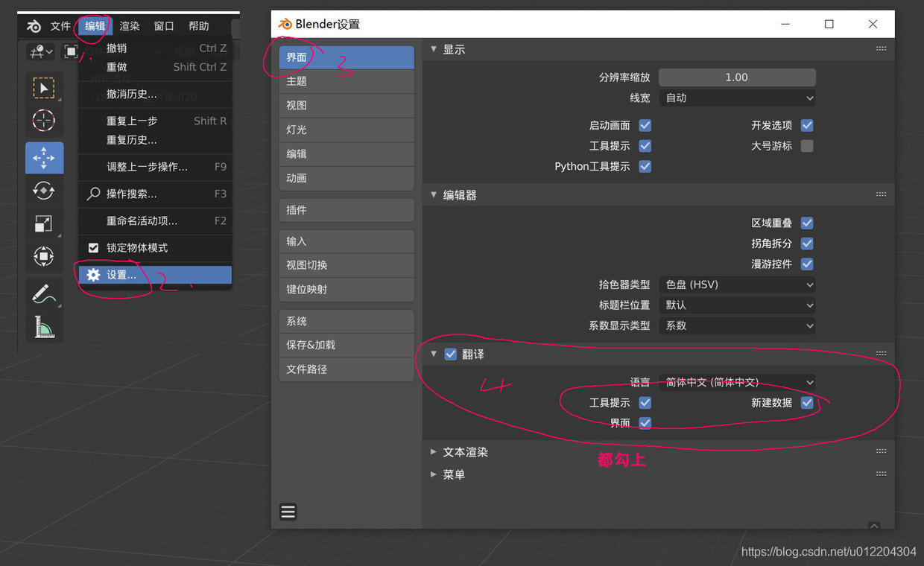Viewport: 924px width, 566px height.
Task: Expand the 文本渲染 panel
Action: [434, 452]
